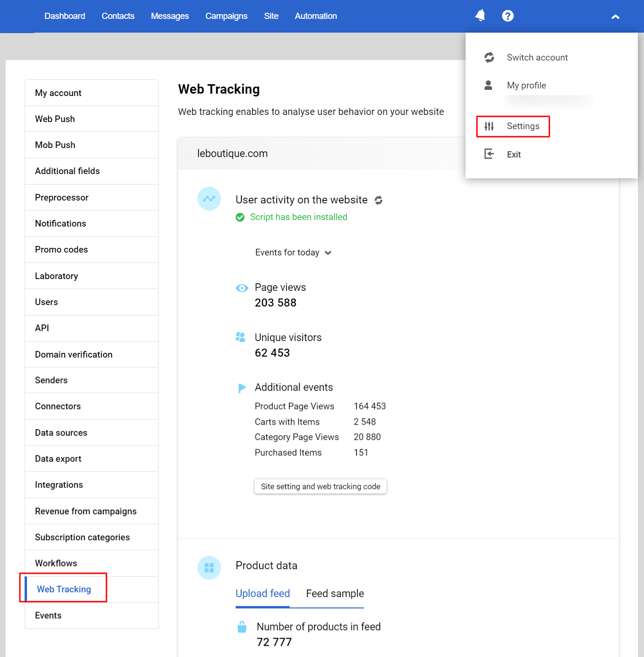Viewport: 644px width, 657px height.
Task: Click the Product data grid icon
Action: (x=209, y=568)
